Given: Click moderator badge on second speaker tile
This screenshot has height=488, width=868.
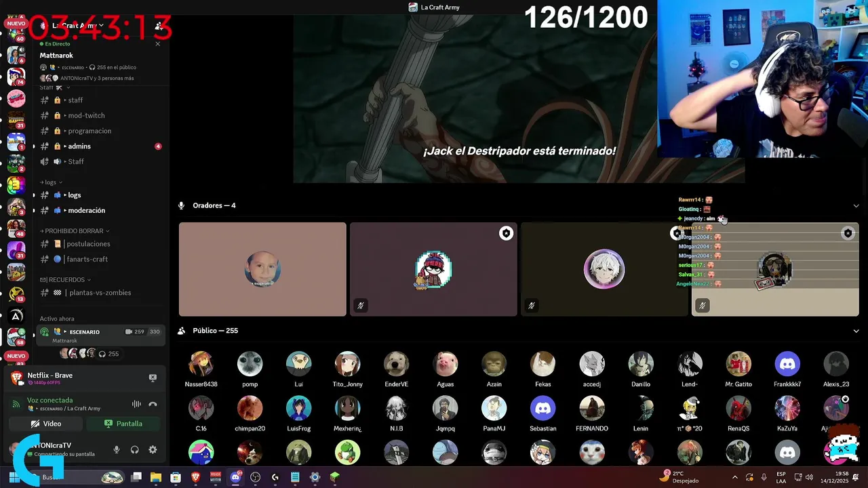Looking at the screenshot, I should tap(506, 233).
